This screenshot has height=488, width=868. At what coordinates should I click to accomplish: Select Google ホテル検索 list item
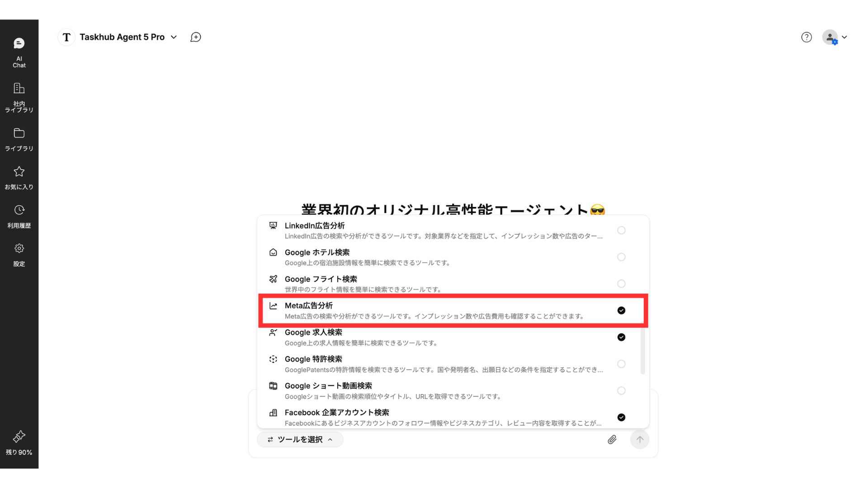[453, 257]
